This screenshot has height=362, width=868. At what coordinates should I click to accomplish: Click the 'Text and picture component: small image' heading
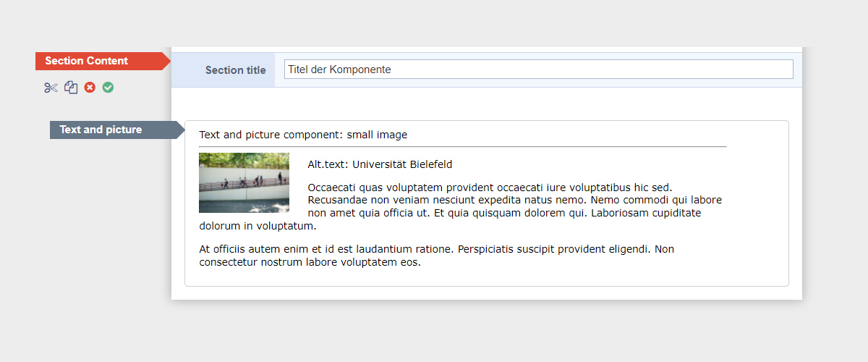coord(303,135)
